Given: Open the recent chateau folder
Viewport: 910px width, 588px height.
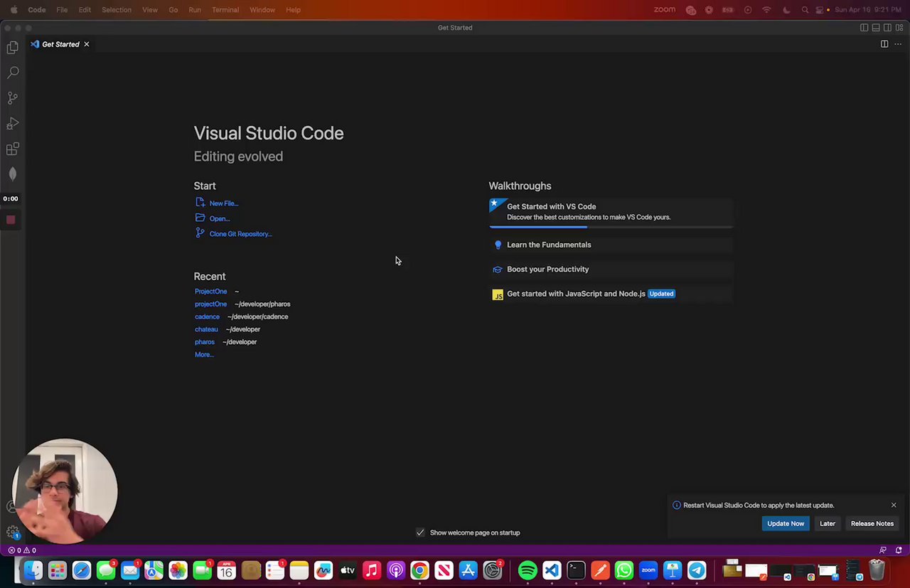Looking at the screenshot, I should 206,330.
